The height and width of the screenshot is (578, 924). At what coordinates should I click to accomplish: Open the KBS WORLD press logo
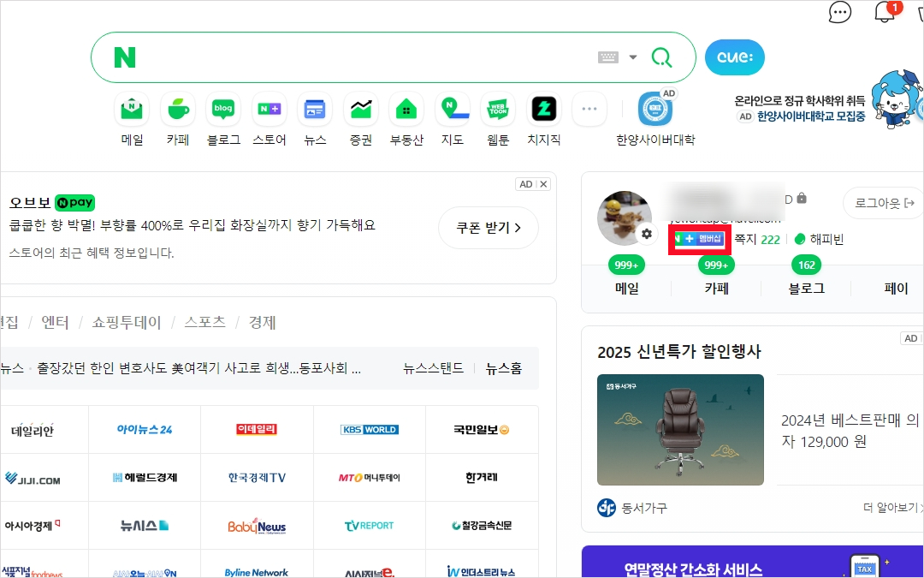(370, 429)
